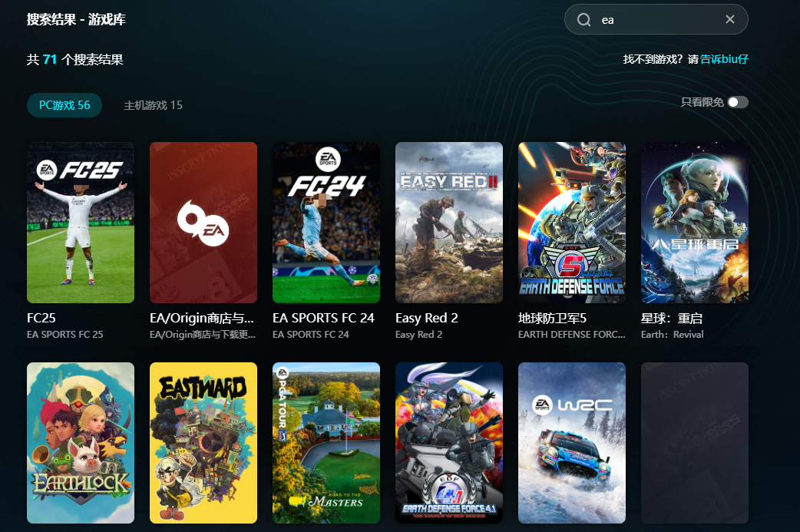Click the FC25 title text

point(41,318)
